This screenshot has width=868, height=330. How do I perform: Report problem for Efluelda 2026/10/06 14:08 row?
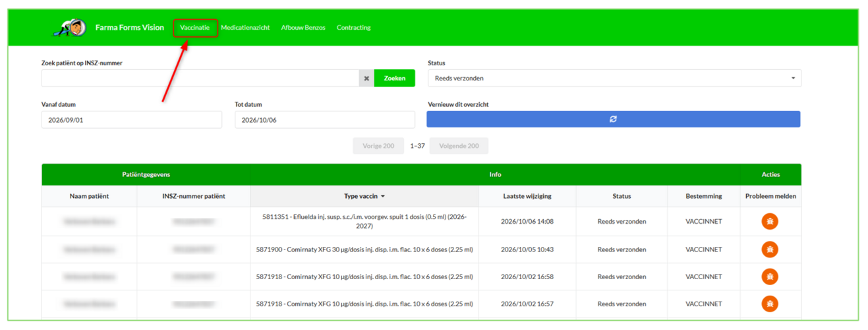[770, 221]
